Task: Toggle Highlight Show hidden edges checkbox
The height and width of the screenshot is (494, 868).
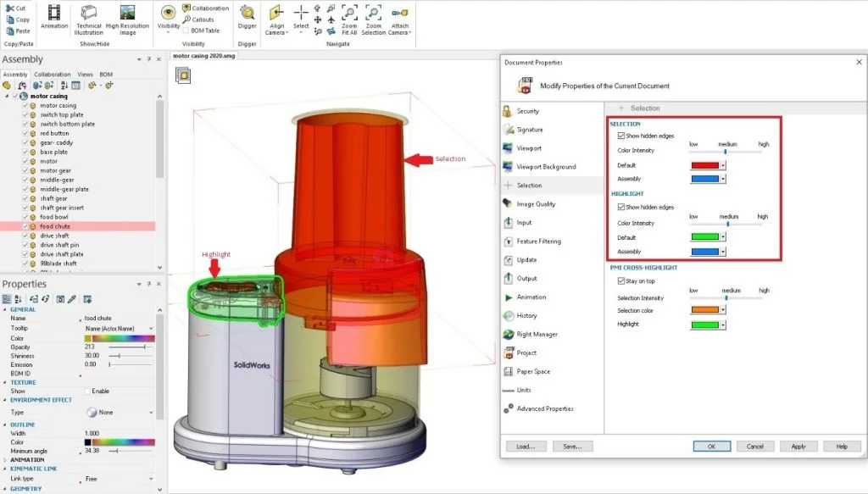Action: [x=621, y=207]
